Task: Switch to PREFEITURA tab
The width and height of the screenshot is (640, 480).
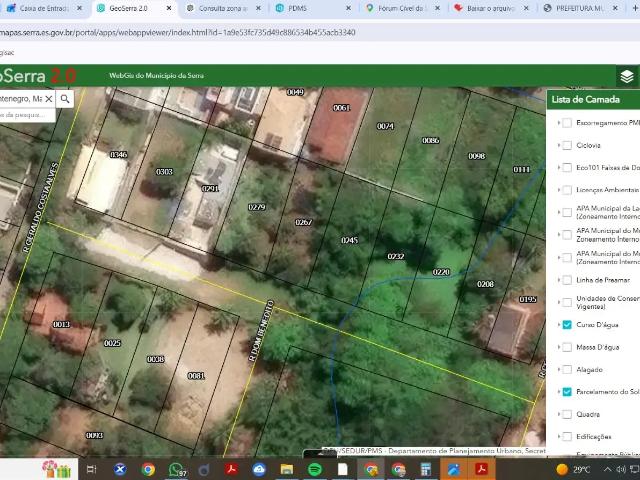Action: 580,8
